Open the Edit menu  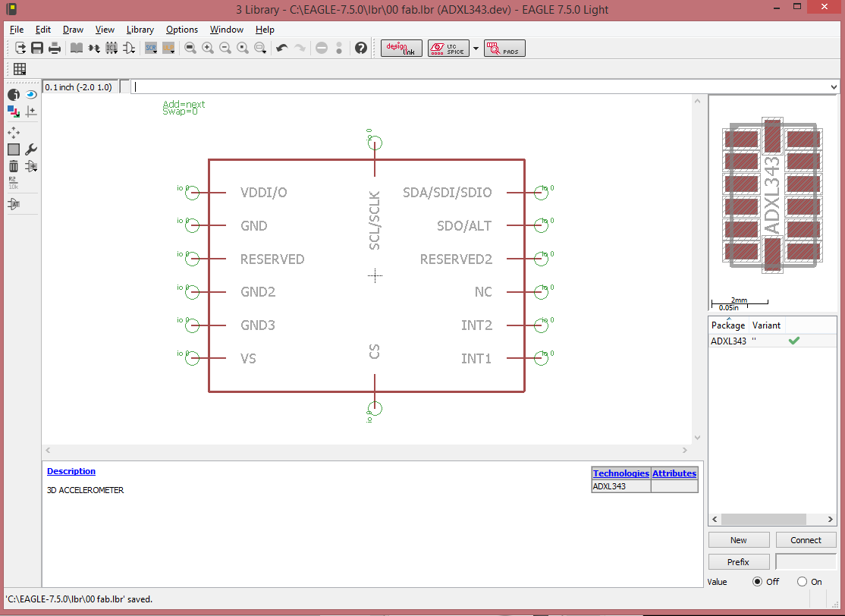(x=43, y=30)
